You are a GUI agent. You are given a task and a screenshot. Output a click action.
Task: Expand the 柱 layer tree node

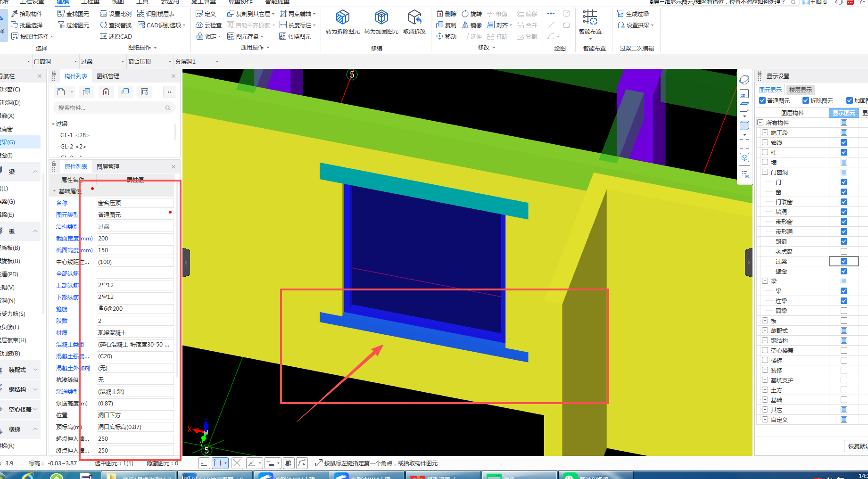pos(765,152)
